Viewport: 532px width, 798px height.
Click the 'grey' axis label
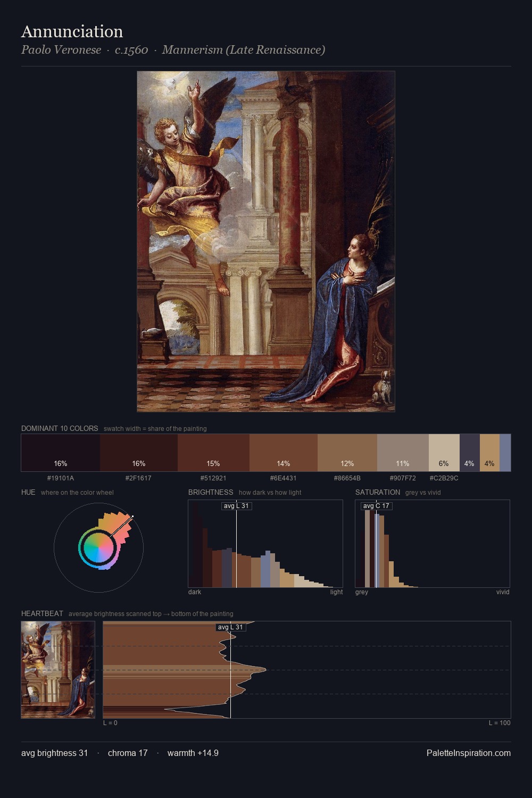(362, 592)
